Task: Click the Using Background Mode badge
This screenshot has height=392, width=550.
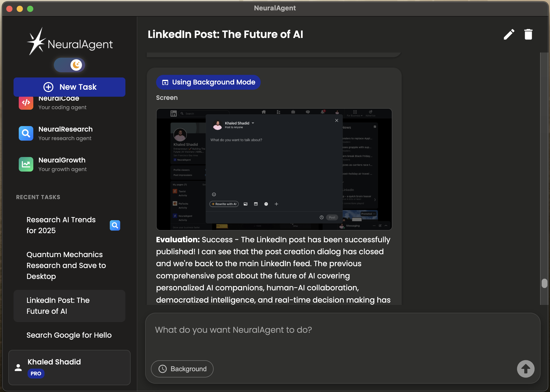Action: 208,82
